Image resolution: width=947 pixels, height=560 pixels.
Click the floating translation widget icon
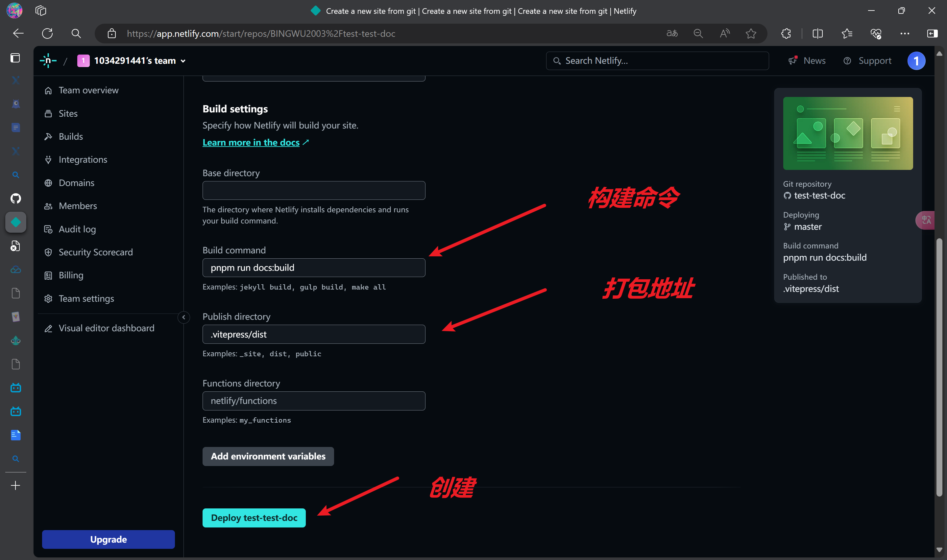point(927,220)
